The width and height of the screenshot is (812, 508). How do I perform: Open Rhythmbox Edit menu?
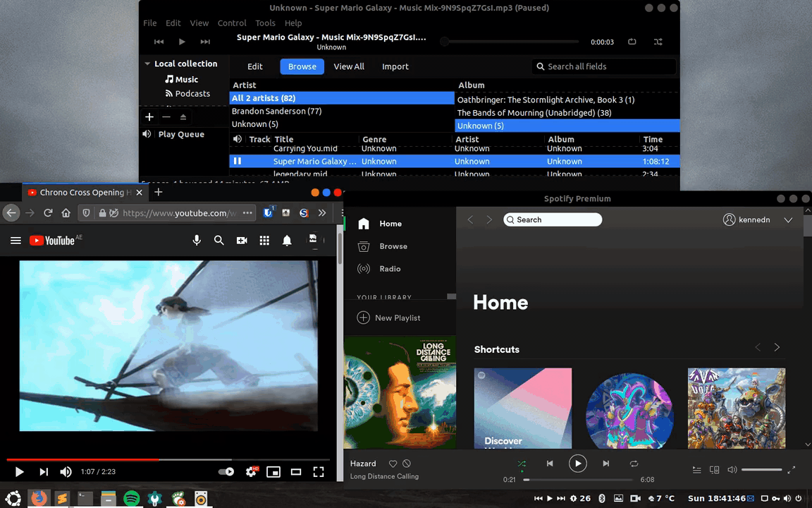coord(173,23)
